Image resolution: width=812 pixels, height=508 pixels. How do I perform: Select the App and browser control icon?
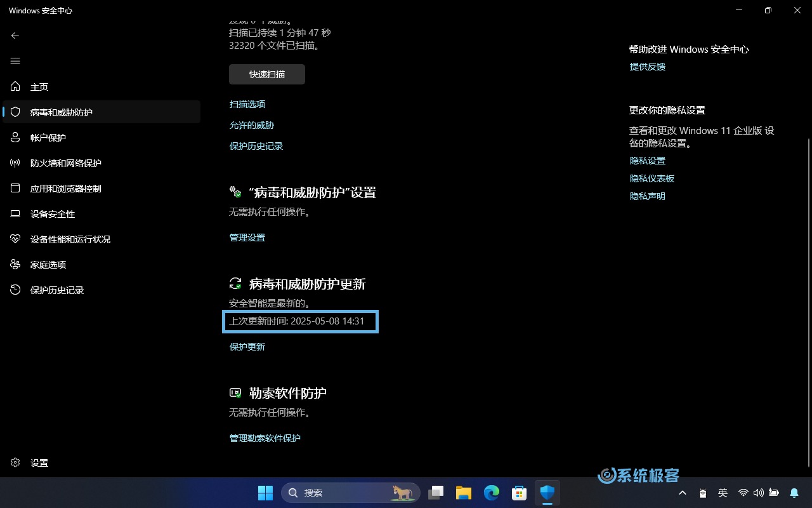pyautogui.click(x=16, y=188)
